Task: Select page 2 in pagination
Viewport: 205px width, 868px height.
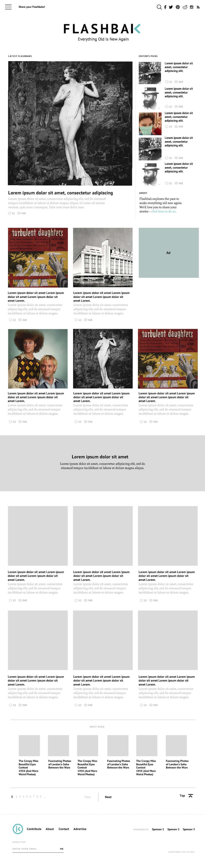Action: coord(17,797)
